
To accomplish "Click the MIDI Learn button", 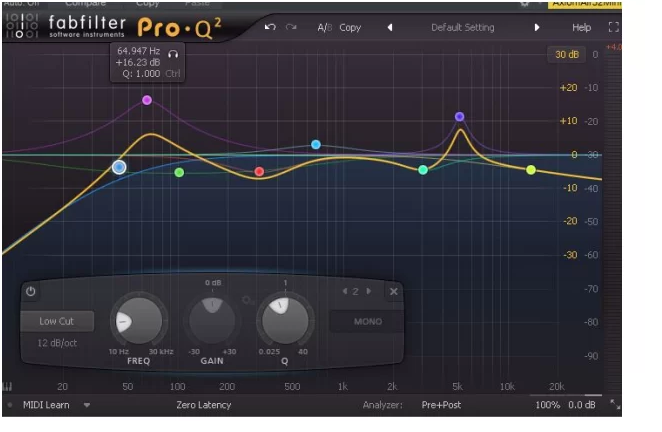I will (x=46, y=405).
